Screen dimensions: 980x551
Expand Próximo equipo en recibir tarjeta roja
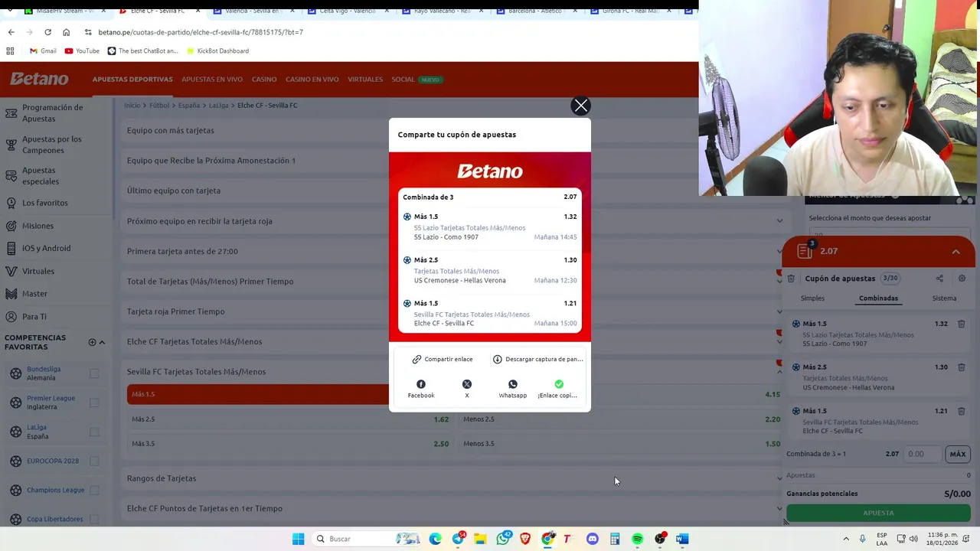click(456, 221)
